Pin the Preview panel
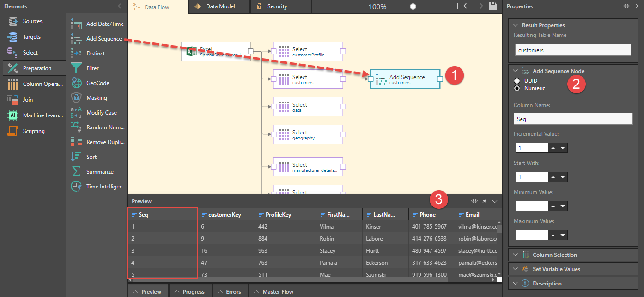Viewport: 644px width, 297px height. click(485, 201)
